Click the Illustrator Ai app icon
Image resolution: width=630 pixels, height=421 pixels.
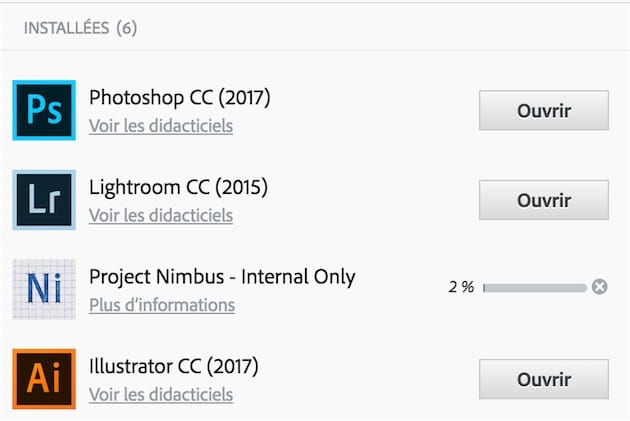(44, 379)
